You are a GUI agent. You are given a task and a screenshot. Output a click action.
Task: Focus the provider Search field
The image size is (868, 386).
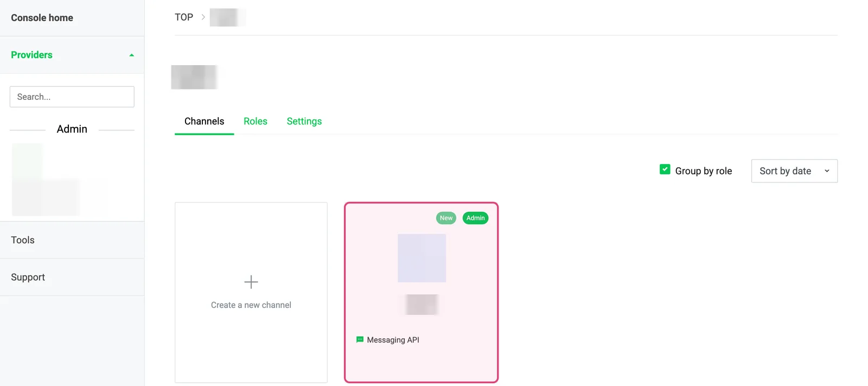tap(72, 97)
